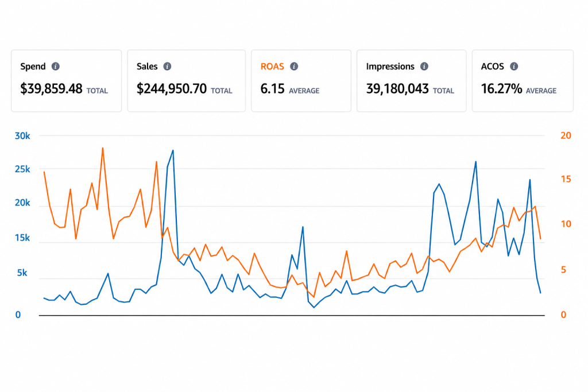Viewport: 588px width, 392px height.
Task: Click the orange 5 right axis label
Action: pos(563,270)
